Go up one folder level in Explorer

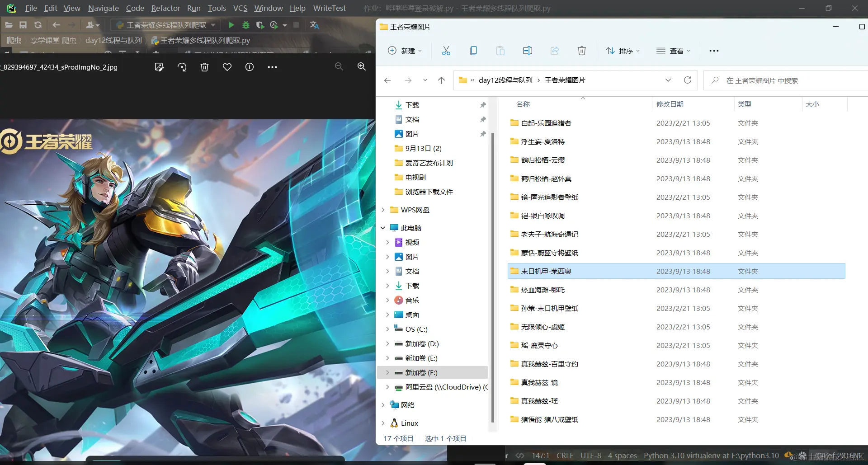442,80
